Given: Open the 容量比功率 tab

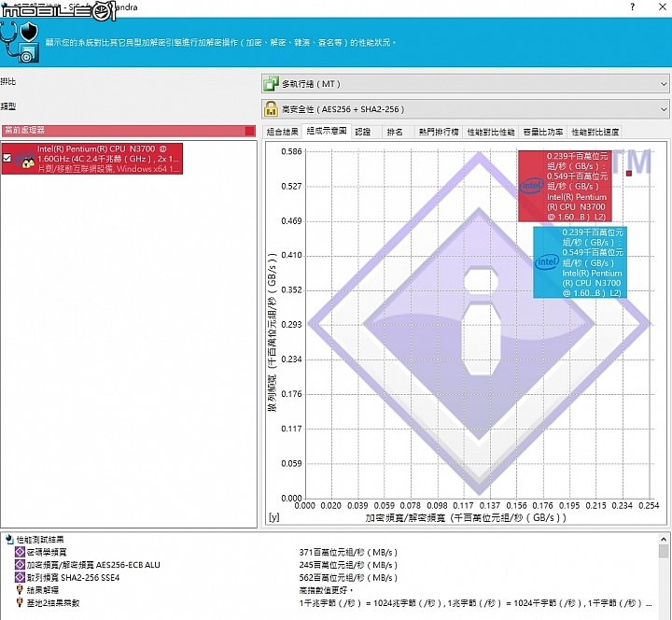Looking at the screenshot, I should pos(543,132).
